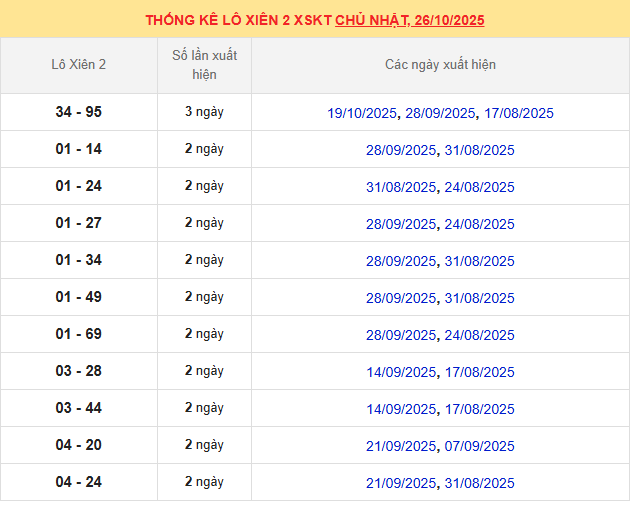Click the 3 ngày count in the 34 - 95 row
The image size is (635, 509).
click(x=204, y=112)
